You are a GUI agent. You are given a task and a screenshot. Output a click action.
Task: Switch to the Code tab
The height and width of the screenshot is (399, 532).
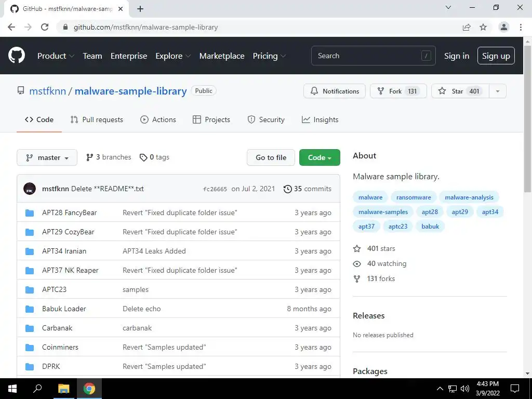pyautogui.click(x=39, y=120)
